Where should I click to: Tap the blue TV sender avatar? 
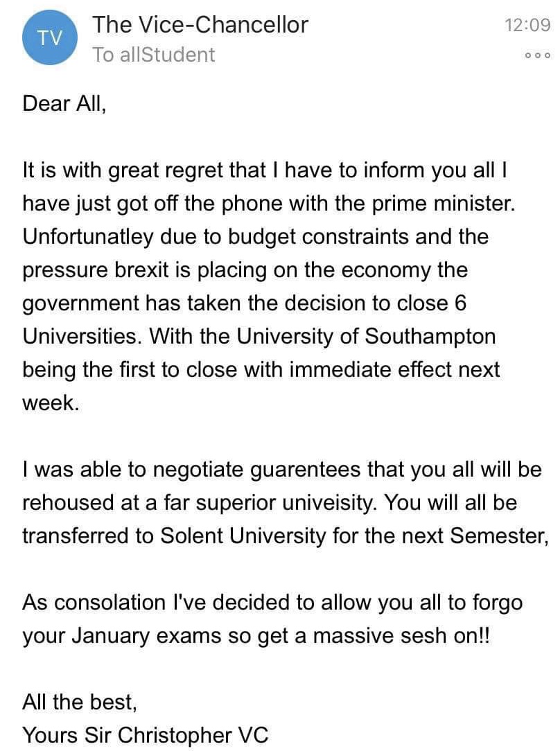[x=50, y=37]
